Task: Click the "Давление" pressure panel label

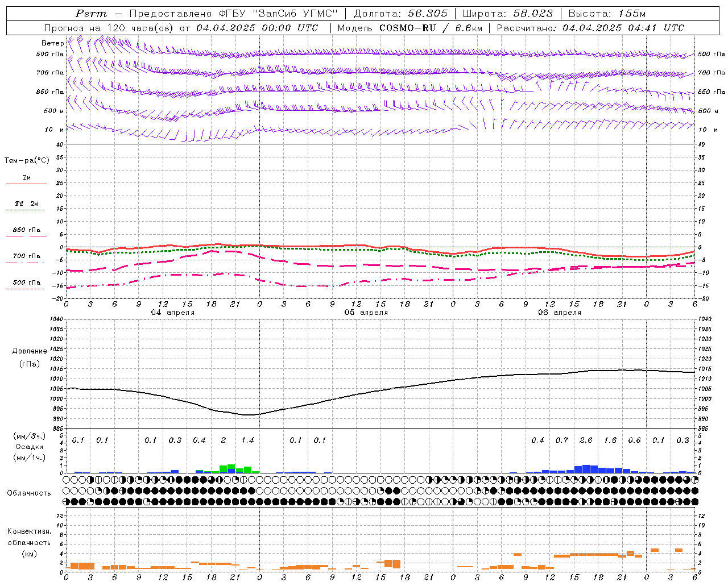Action: (x=30, y=351)
